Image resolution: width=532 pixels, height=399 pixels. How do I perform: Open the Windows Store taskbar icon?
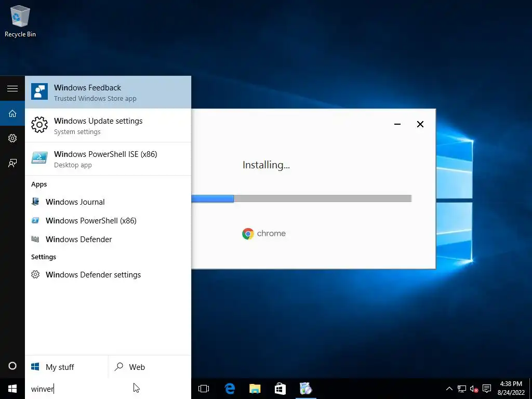(280, 389)
